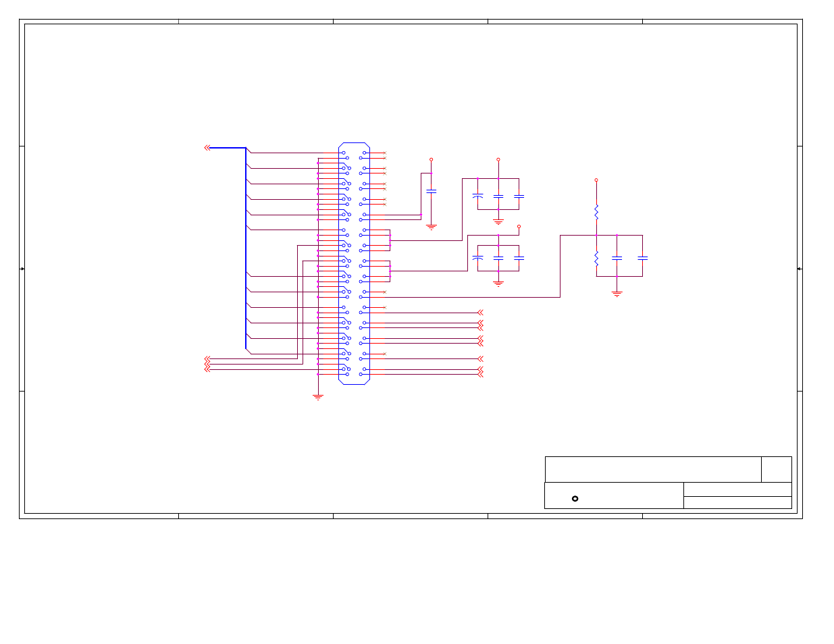Click the arrow marker on the left sheet border
This screenshot has width=834, height=644.
[x=22, y=269]
